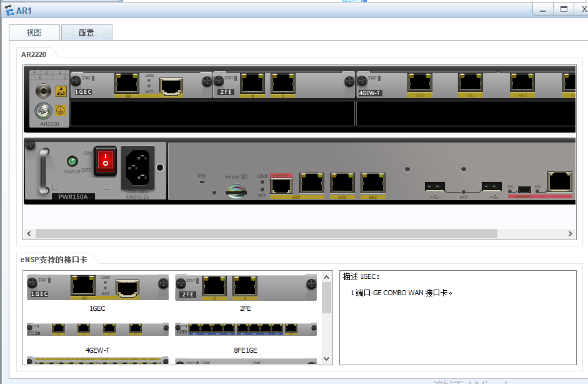The width and height of the screenshot is (588, 384).
Task: Click the white combo port left of mainboard GE0
Action: [281, 185]
